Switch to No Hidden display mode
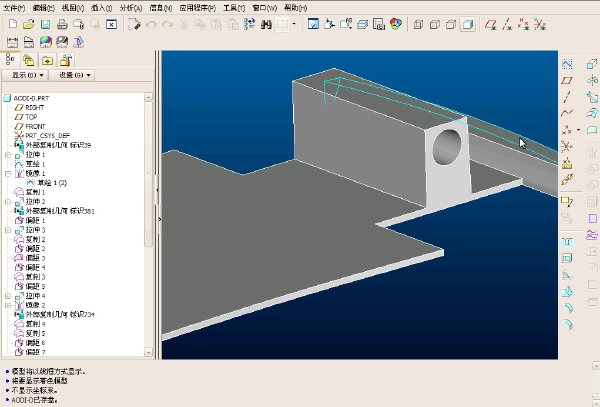The image size is (600, 407). [451, 25]
